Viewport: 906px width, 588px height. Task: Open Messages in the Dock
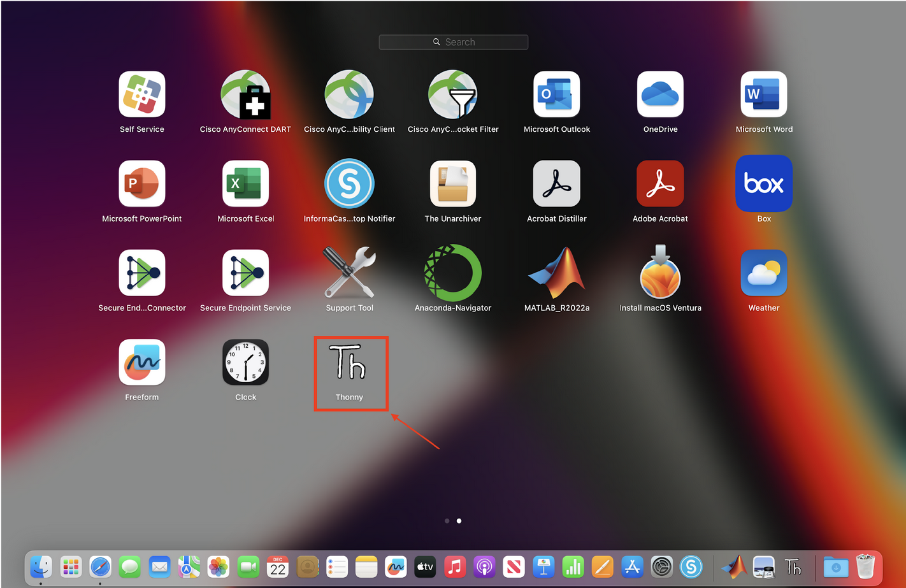coord(130,566)
